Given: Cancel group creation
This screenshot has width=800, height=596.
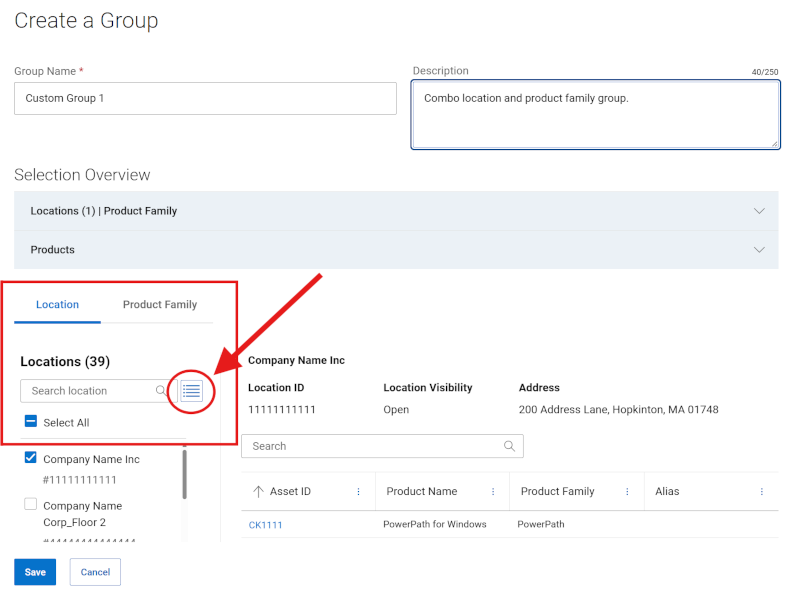Looking at the screenshot, I should point(94,571).
